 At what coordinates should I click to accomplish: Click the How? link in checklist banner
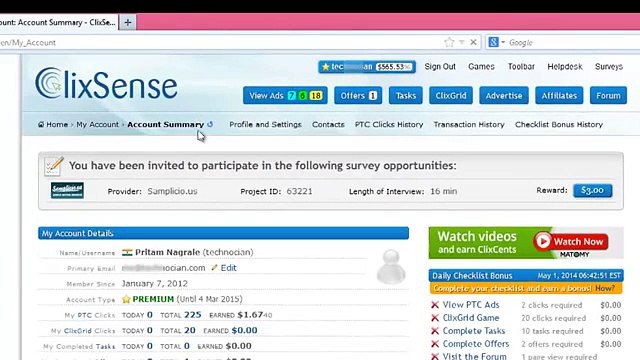click(x=604, y=289)
